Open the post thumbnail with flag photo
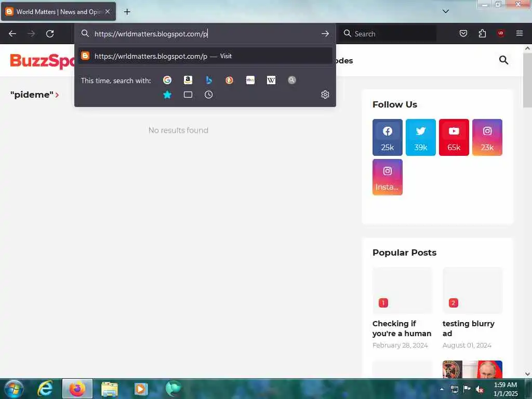532x399 pixels. point(472,369)
